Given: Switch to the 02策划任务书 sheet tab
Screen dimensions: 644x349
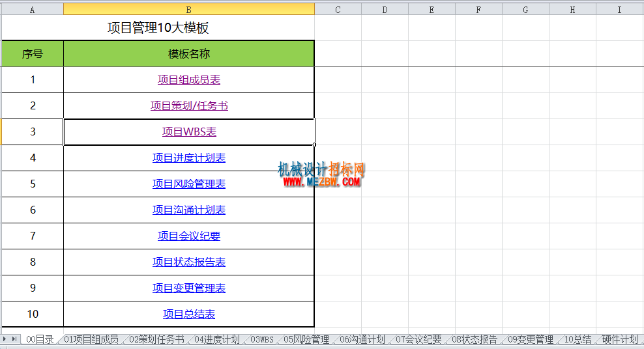Looking at the screenshot, I should [156, 340].
